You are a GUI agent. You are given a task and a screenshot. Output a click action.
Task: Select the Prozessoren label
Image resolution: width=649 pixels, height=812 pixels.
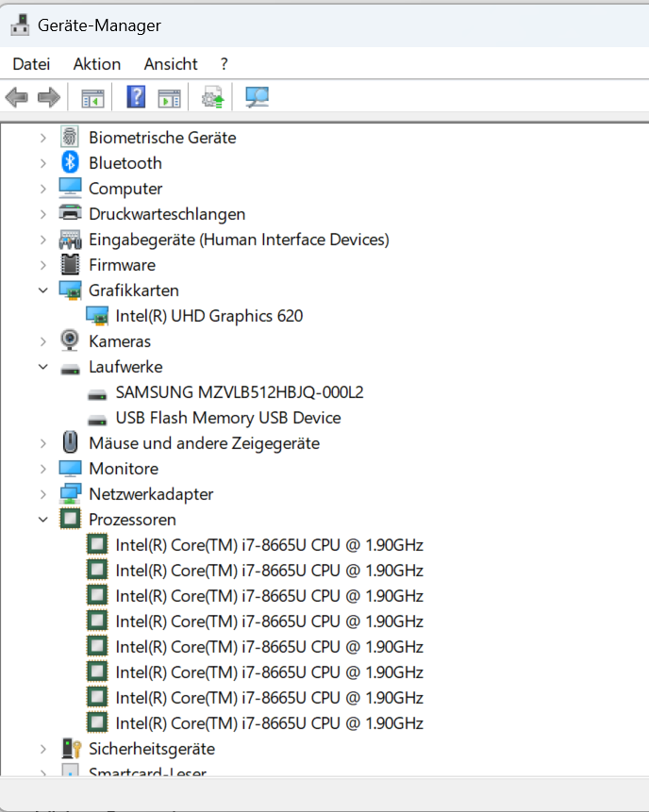(x=132, y=520)
